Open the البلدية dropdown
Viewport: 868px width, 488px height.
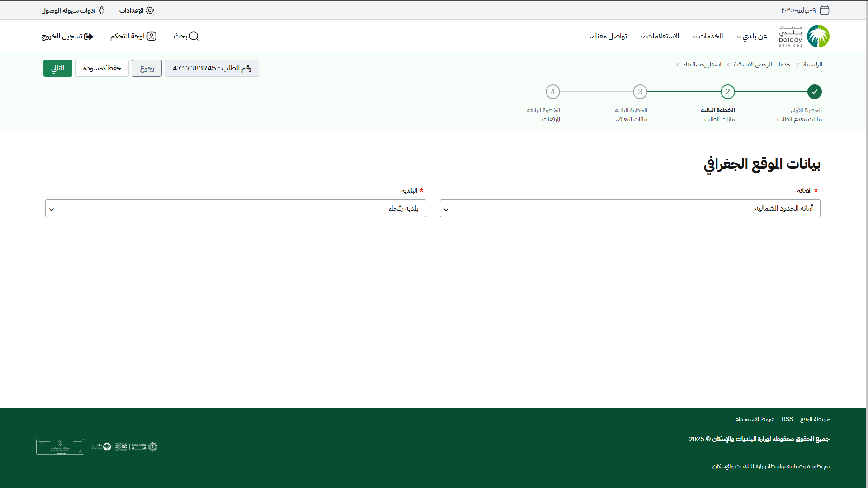(x=236, y=208)
